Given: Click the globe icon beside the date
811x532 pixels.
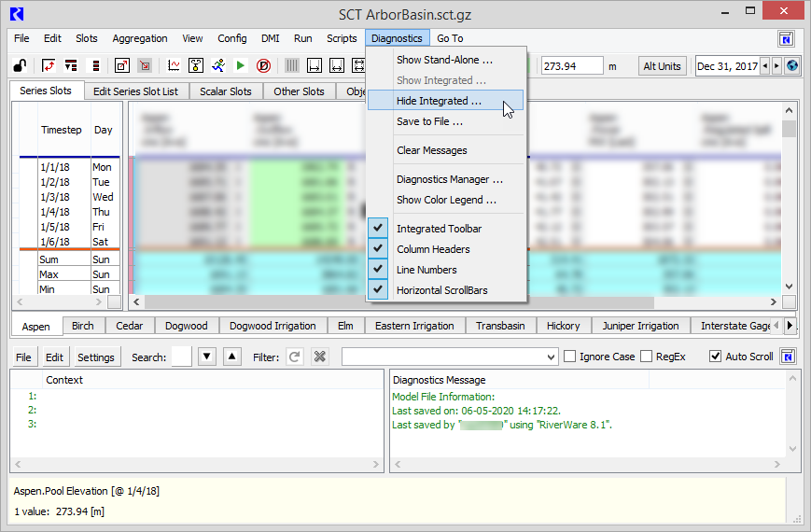Looking at the screenshot, I should point(792,66).
